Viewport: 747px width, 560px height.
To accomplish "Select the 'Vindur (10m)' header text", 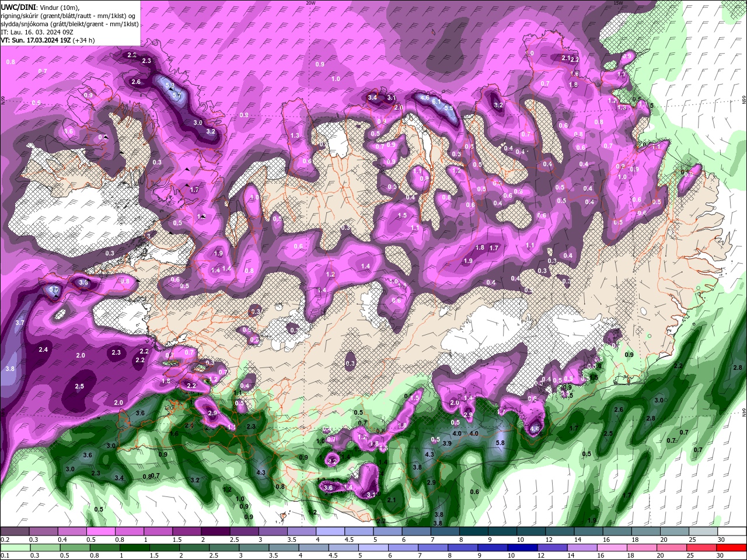I will [x=61, y=7].
